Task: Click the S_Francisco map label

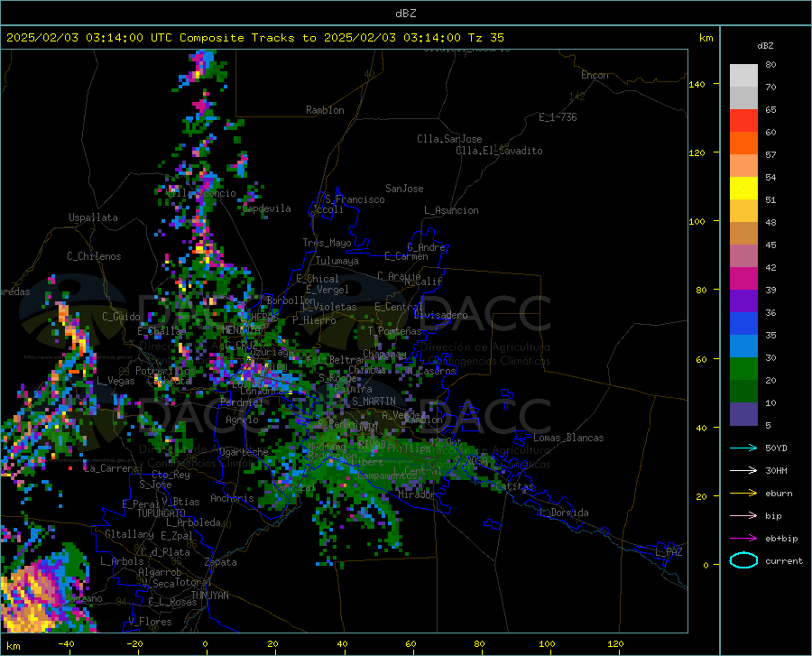Action: (x=355, y=199)
